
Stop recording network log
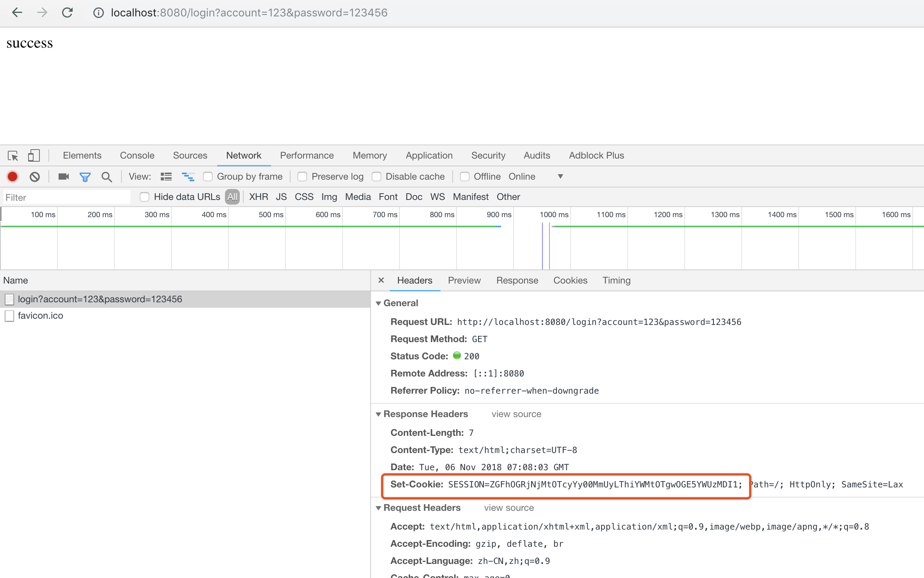tap(12, 177)
